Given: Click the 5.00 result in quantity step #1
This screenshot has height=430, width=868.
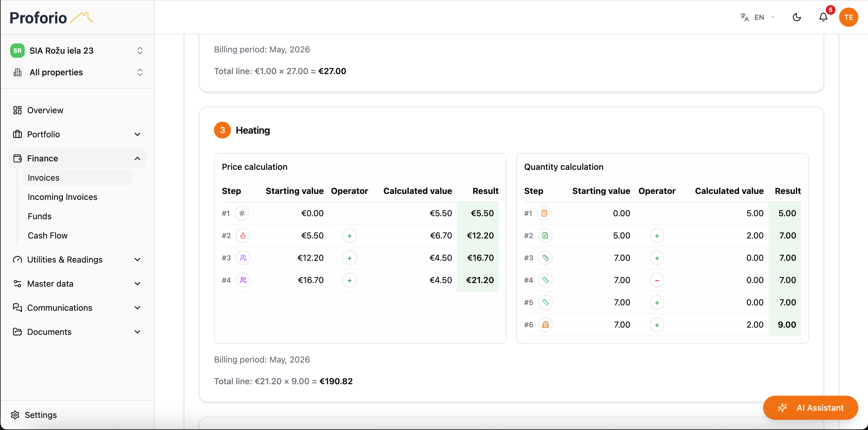Looking at the screenshot, I should coord(785,213).
